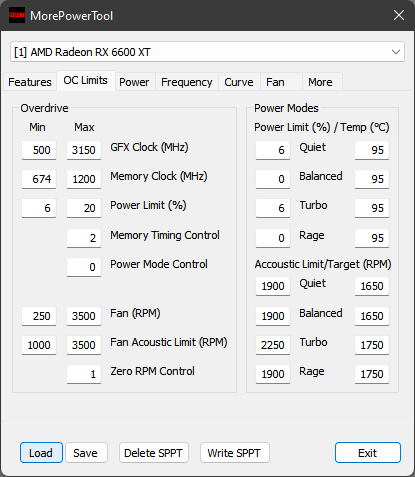Edit Rage acoustic target field 1750
The image size is (415, 477).
(372, 374)
